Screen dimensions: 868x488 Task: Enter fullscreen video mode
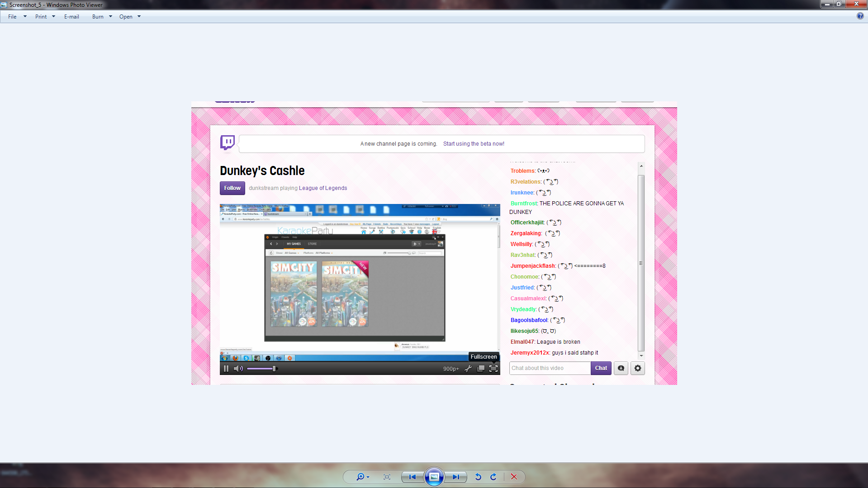point(493,369)
